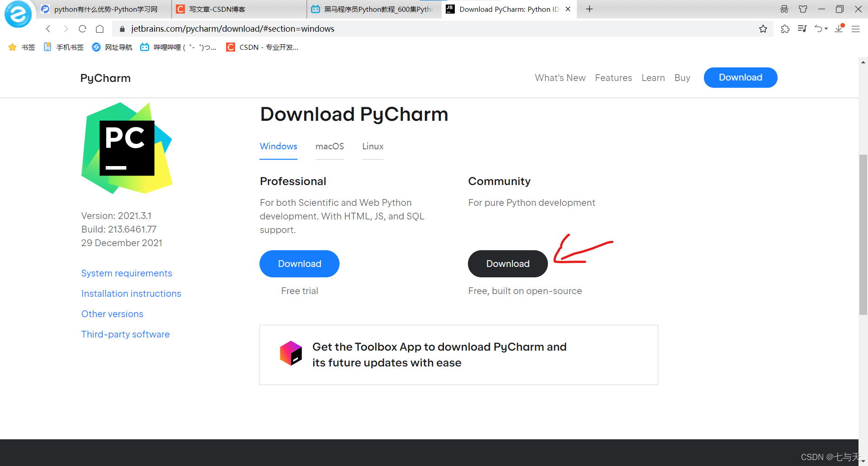Click the incognito mode icon in the title bar

coord(784,9)
